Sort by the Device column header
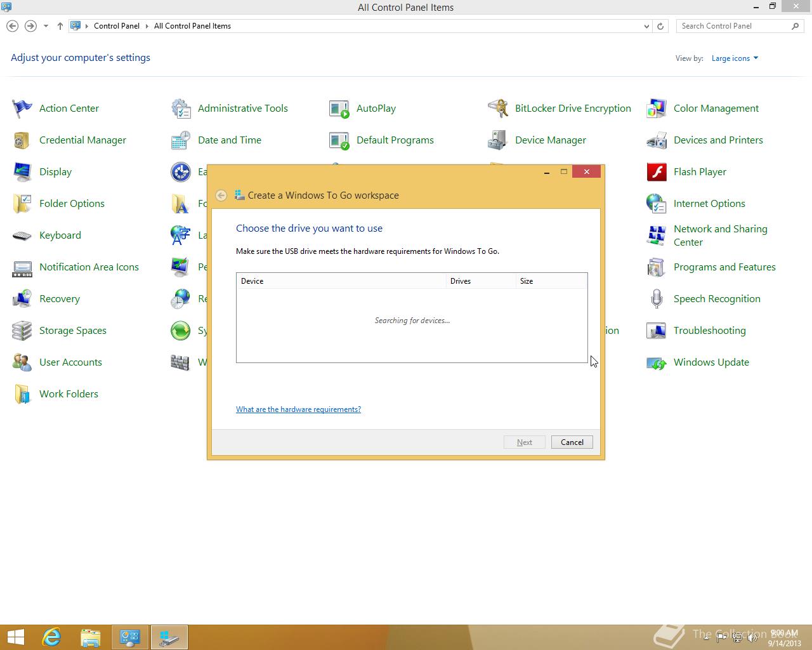This screenshot has height=650, width=812. point(341,281)
